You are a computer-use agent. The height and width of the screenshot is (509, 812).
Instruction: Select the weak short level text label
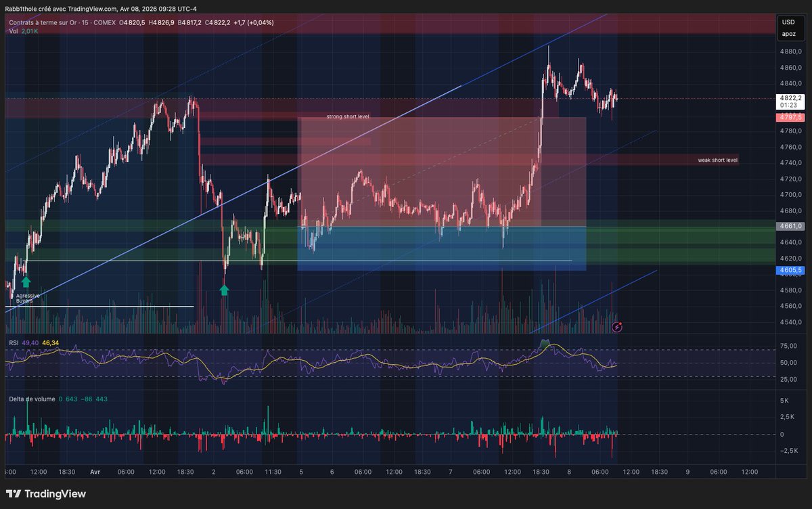pos(718,160)
